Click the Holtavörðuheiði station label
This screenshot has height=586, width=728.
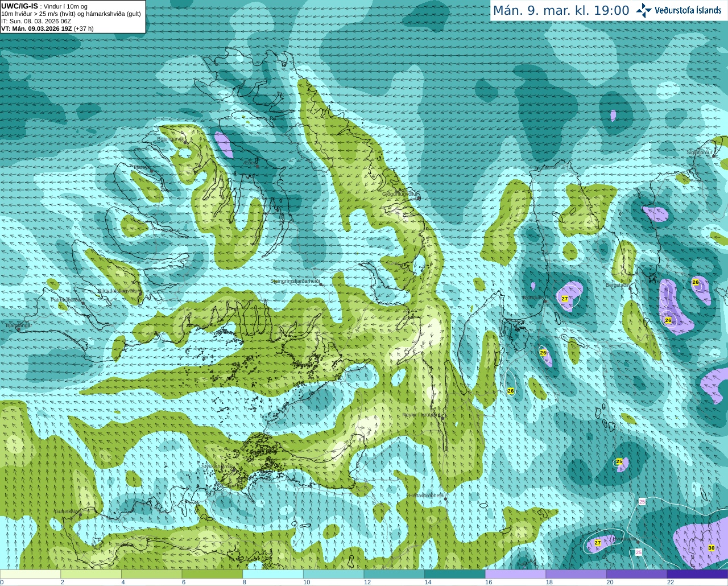pos(427,496)
